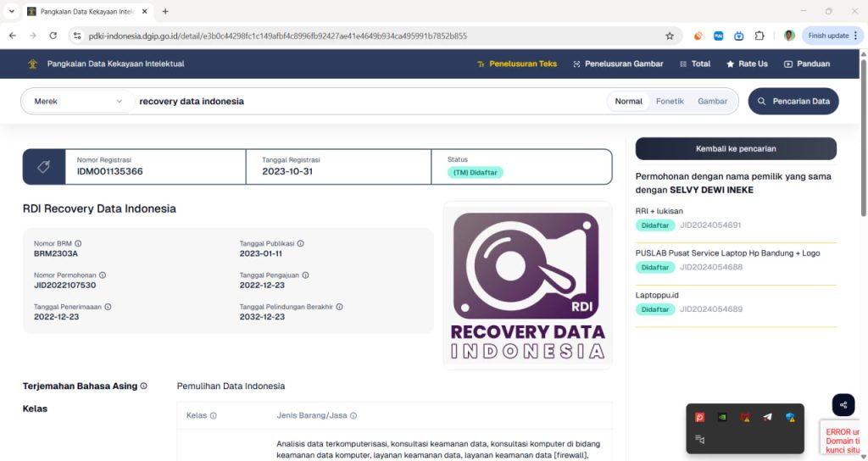Viewport: 868px width, 461px height.
Task: Open Total menu item
Action: pyautogui.click(x=695, y=64)
